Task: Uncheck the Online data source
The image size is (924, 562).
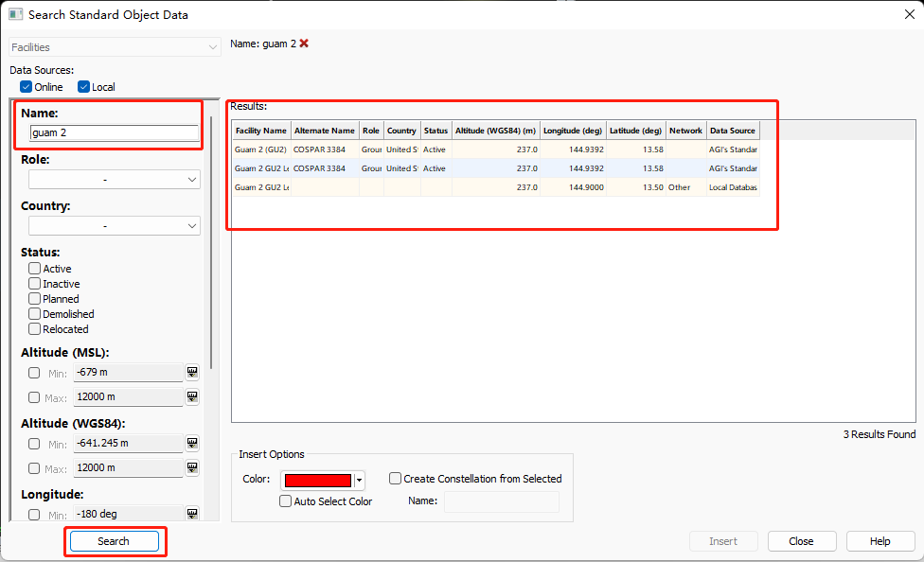Action: pos(27,87)
